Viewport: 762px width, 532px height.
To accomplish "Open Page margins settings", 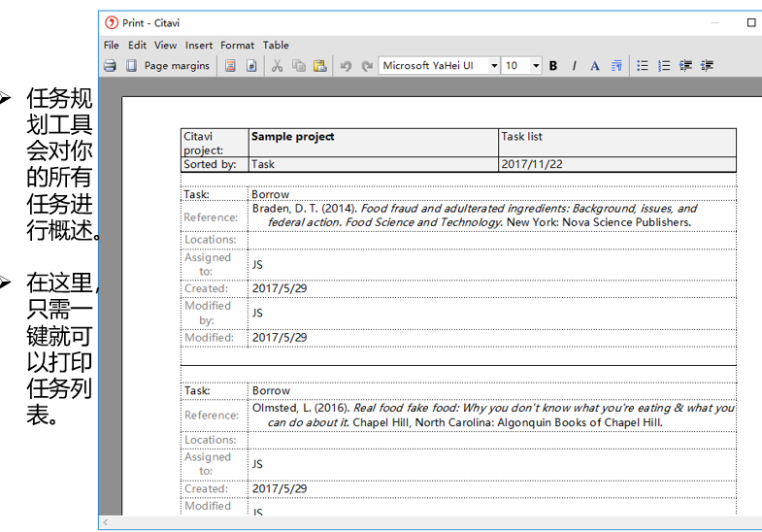I will [x=177, y=66].
